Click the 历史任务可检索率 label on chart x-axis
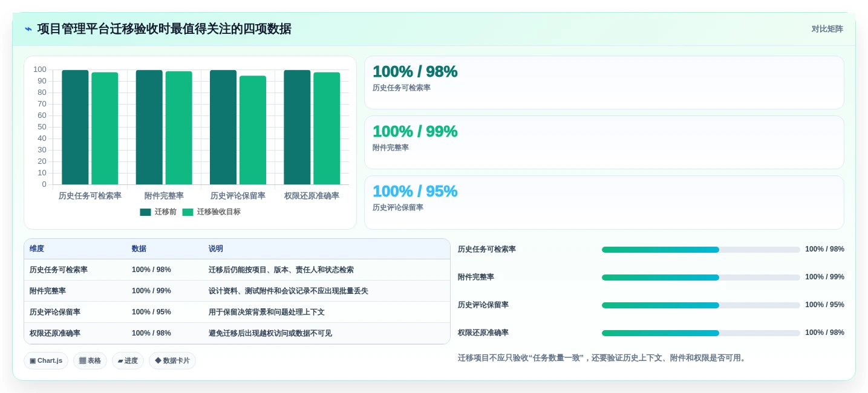 click(90, 196)
